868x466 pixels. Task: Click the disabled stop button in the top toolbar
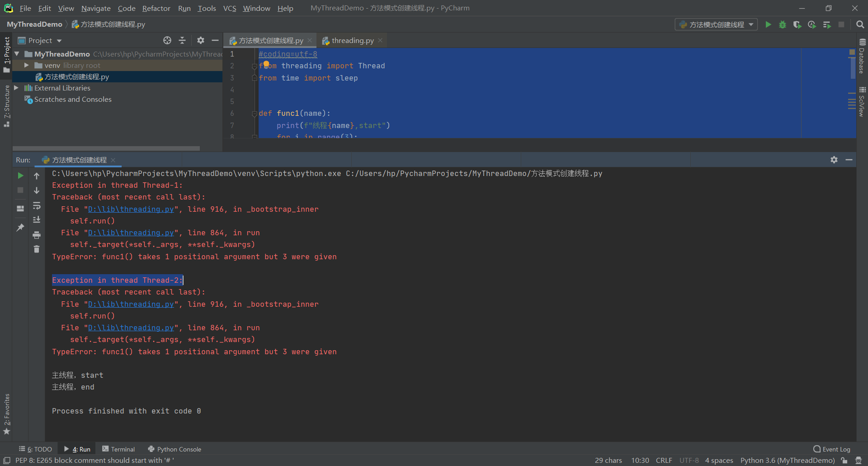(x=841, y=24)
